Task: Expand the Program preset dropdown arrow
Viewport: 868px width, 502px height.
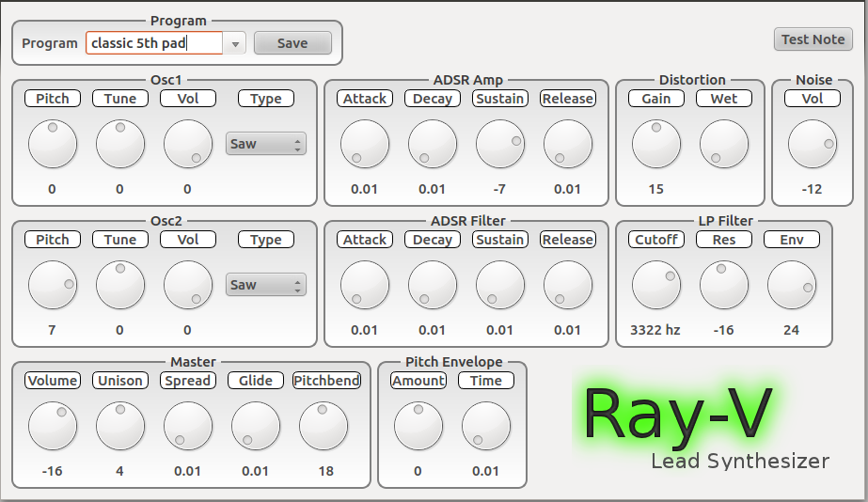Action: pyautogui.click(x=235, y=43)
